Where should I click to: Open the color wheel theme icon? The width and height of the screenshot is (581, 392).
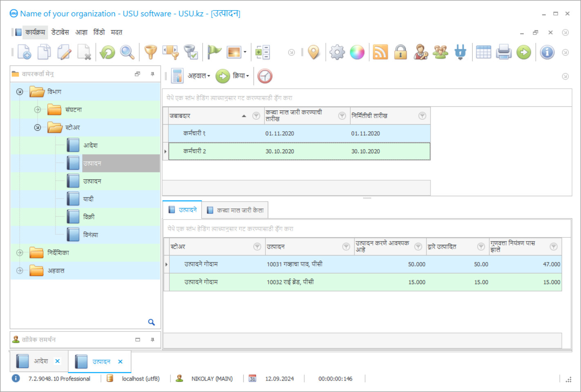coord(357,52)
